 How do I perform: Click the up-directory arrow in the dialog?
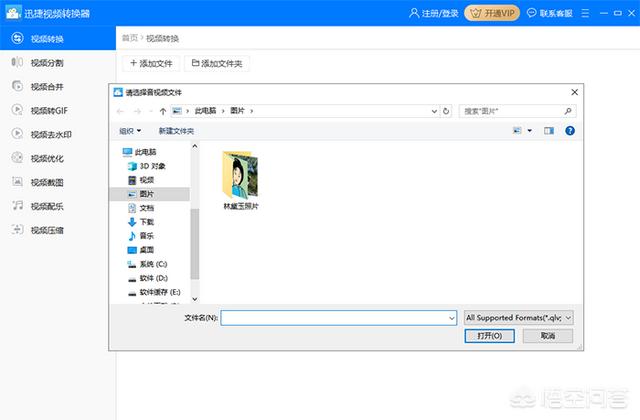pos(162,111)
